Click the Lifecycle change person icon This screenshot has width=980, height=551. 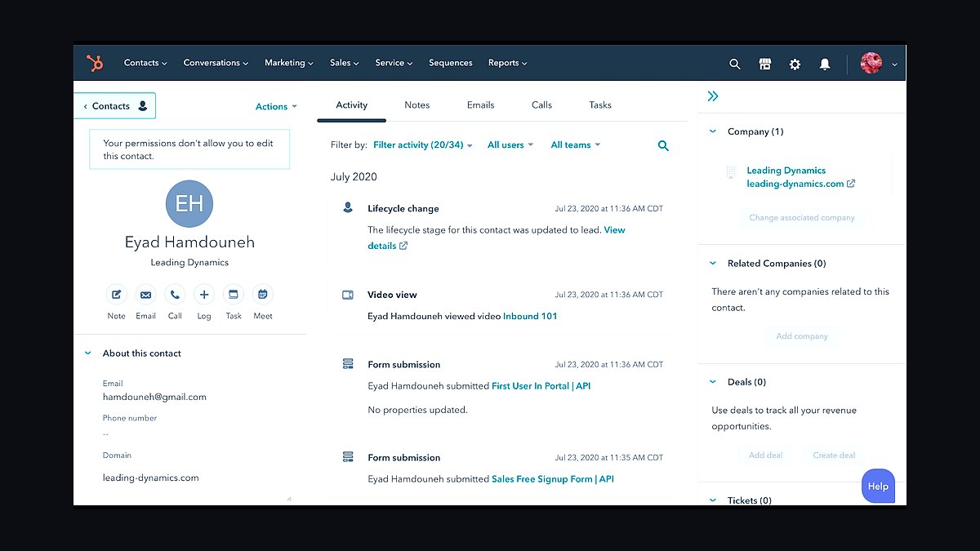348,208
